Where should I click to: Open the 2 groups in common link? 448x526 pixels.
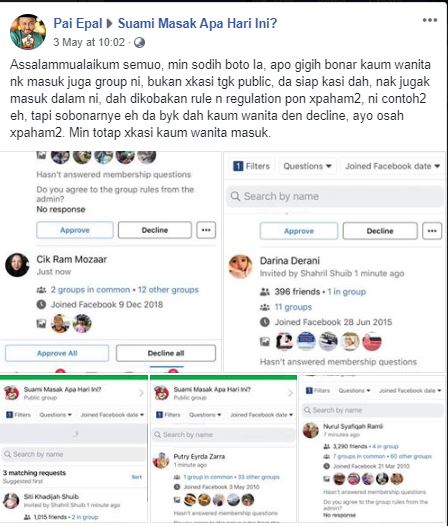tap(90, 290)
